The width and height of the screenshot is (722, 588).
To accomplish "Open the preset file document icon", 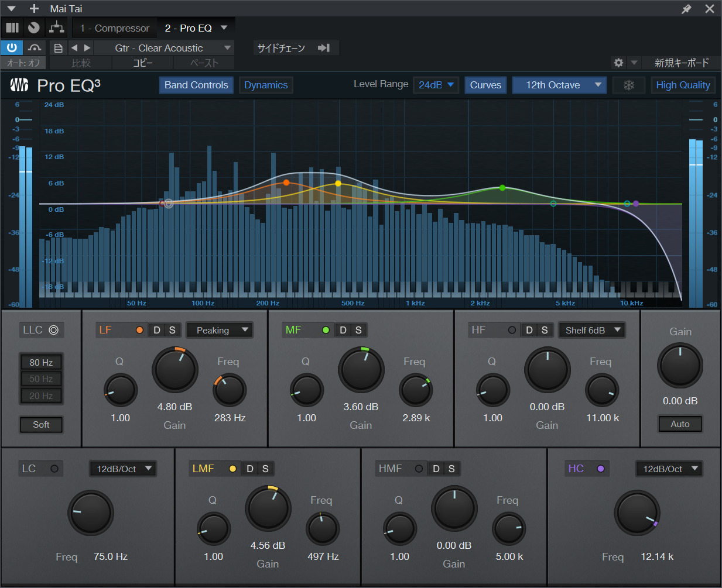I will 58,48.
